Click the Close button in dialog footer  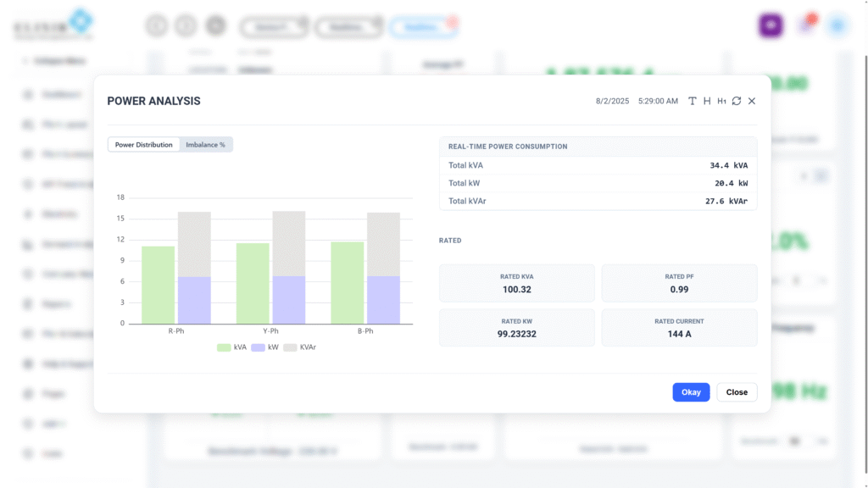pyautogui.click(x=737, y=392)
